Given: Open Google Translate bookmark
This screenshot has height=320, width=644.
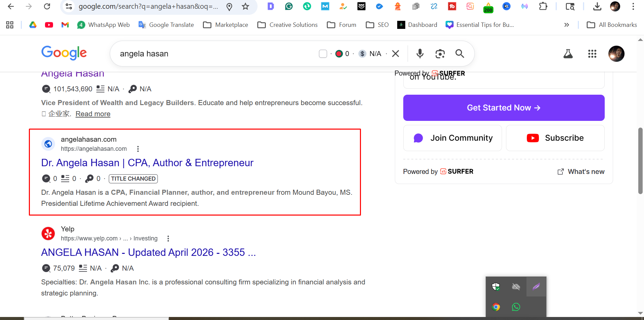Looking at the screenshot, I should [166, 25].
